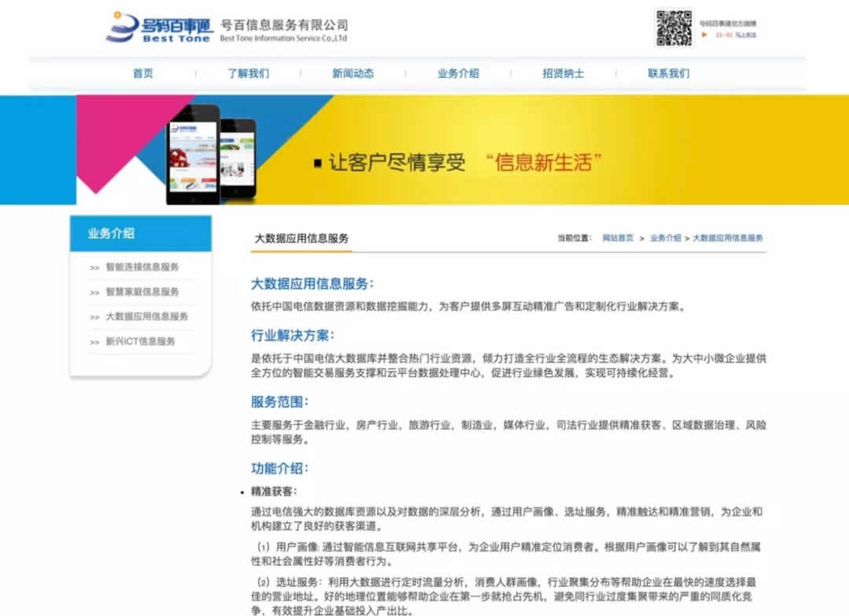Click the >> arrow before 新兴ICT信息服务

96,342
